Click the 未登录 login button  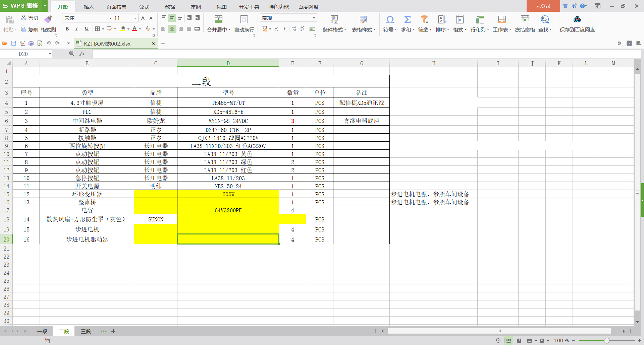(543, 6)
